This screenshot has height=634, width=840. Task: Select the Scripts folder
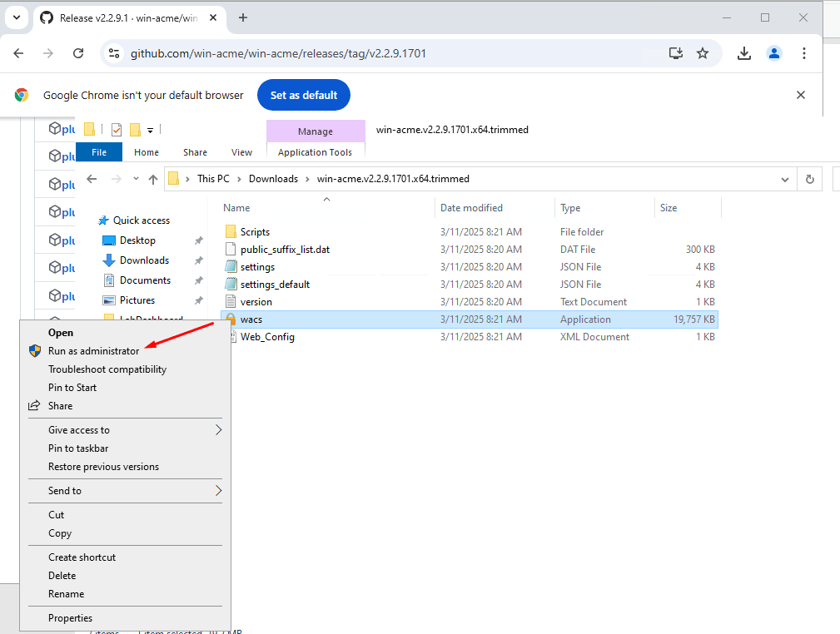coord(470,232)
